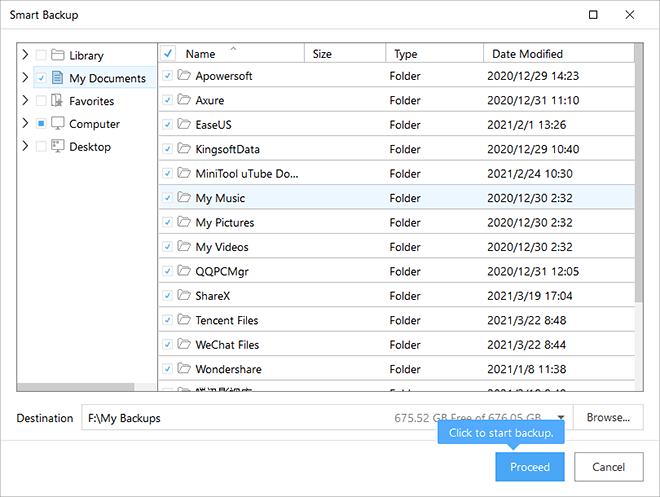
Task: Expand the Library tree node
Action: (25, 55)
